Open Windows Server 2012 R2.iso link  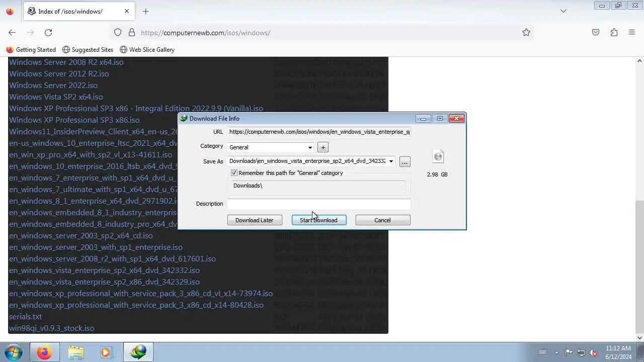tap(59, 74)
